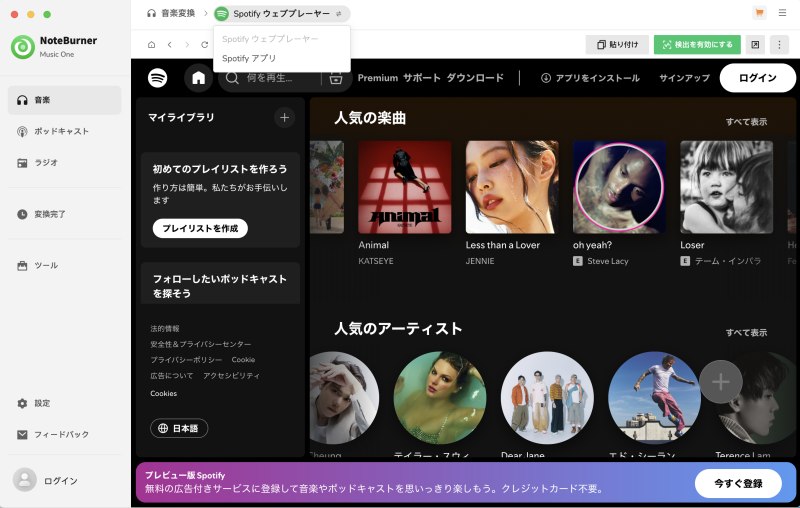
Task: Open the Premium link
Action: point(378,78)
